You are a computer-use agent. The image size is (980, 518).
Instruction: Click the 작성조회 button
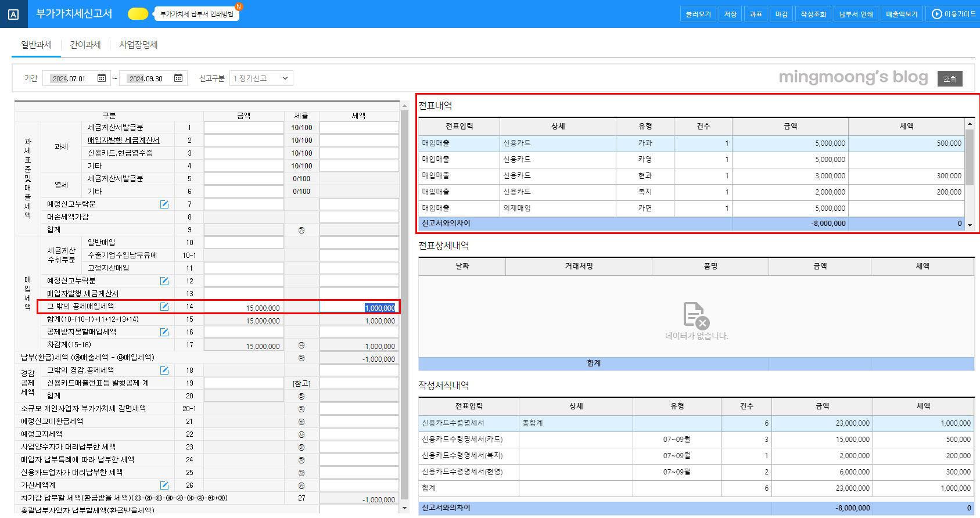pyautogui.click(x=813, y=14)
